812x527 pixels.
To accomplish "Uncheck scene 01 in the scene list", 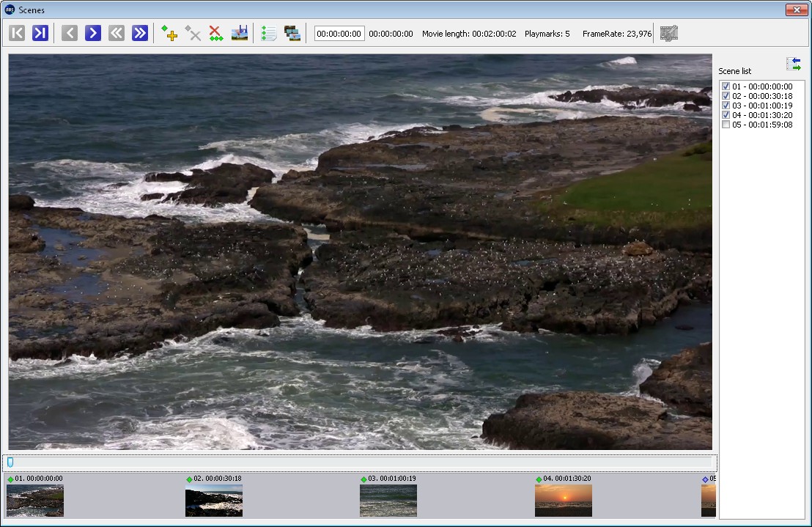I will coord(726,86).
